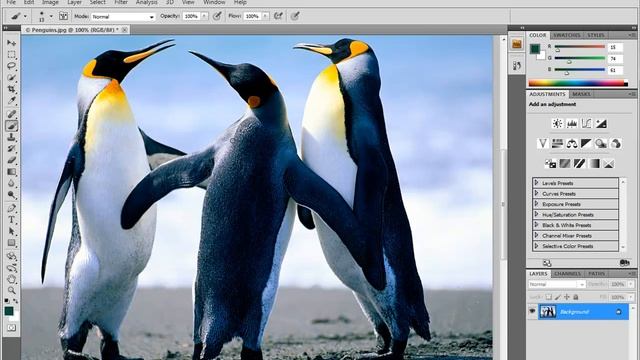
Task: Select the Path Selection tool
Action: pyautogui.click(x=11, y=231)
